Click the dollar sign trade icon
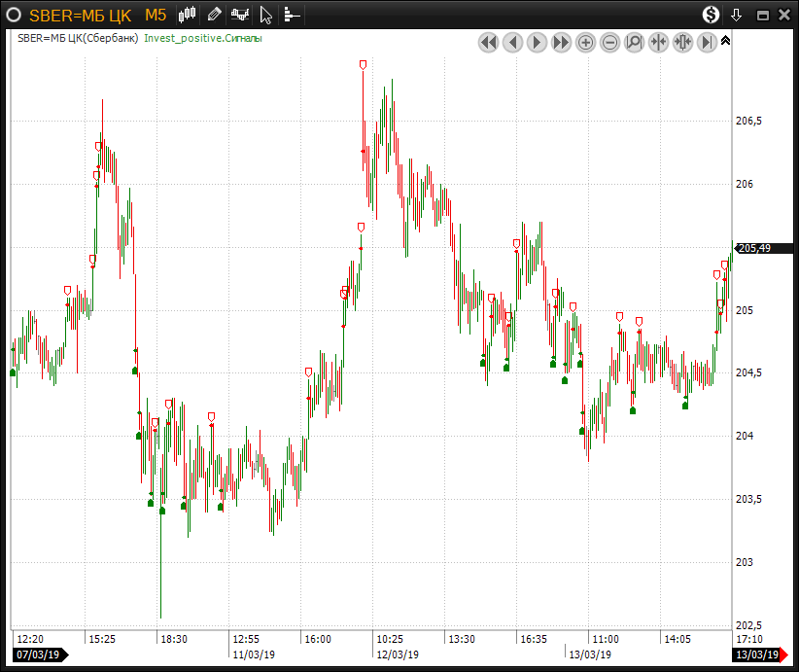 [712, 15]
